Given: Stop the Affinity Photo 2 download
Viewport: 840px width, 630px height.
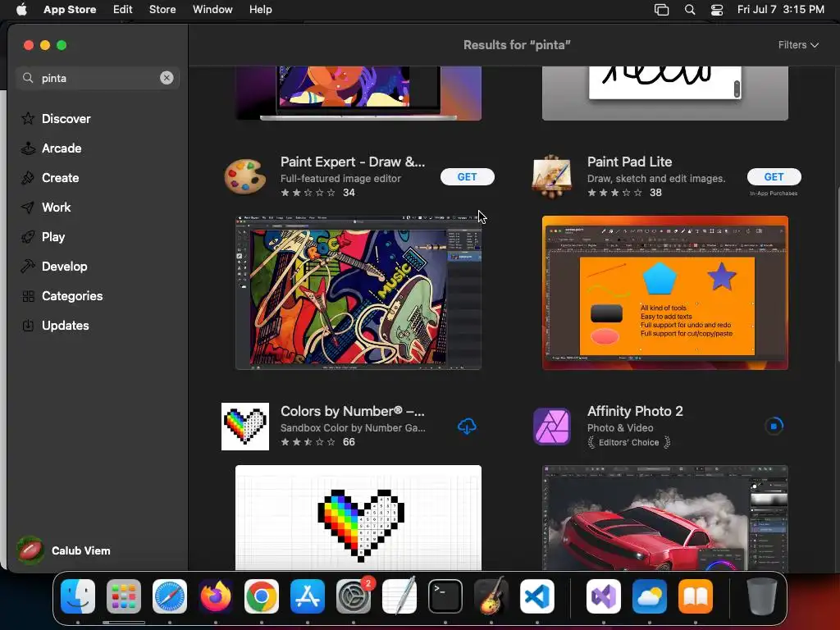Looking at the screenshot, I should (x=774, y=427).
